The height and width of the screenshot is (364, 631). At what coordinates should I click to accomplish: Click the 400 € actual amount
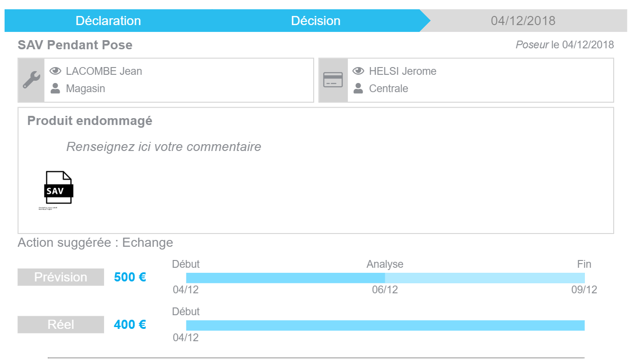click(130, 325)
